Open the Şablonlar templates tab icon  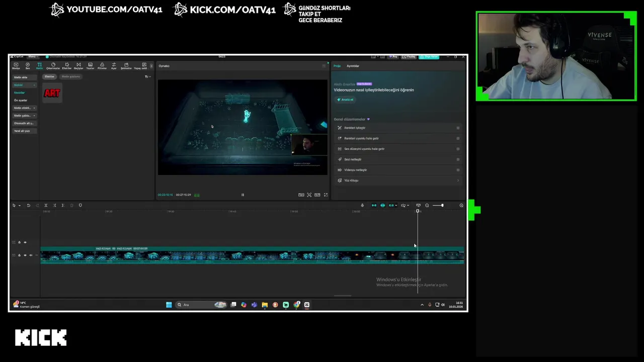click(126, 66)
